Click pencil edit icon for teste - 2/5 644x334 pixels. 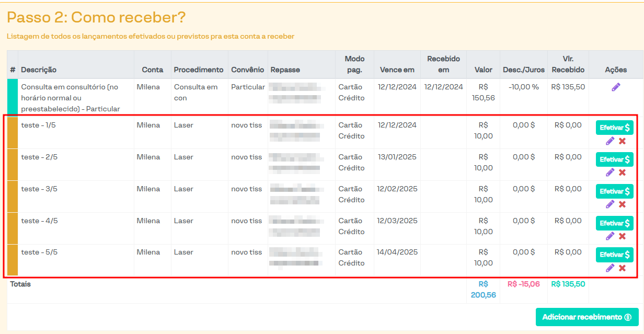tap(609, 172)
